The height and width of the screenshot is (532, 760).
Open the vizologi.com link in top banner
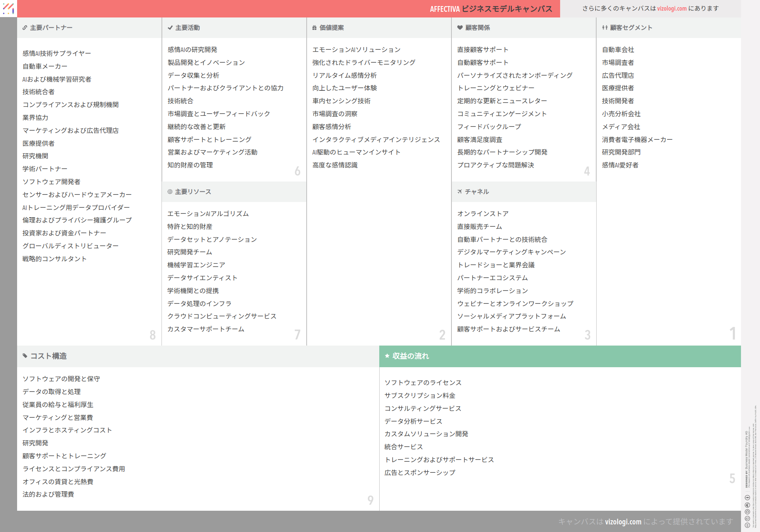click(x=671, y=8)
